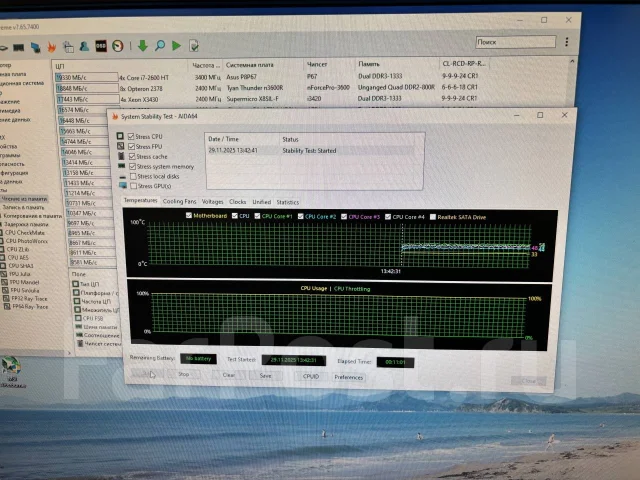Click the magnifier search toolbar icon
Screen dimensions: 640x480
point(160,46)
